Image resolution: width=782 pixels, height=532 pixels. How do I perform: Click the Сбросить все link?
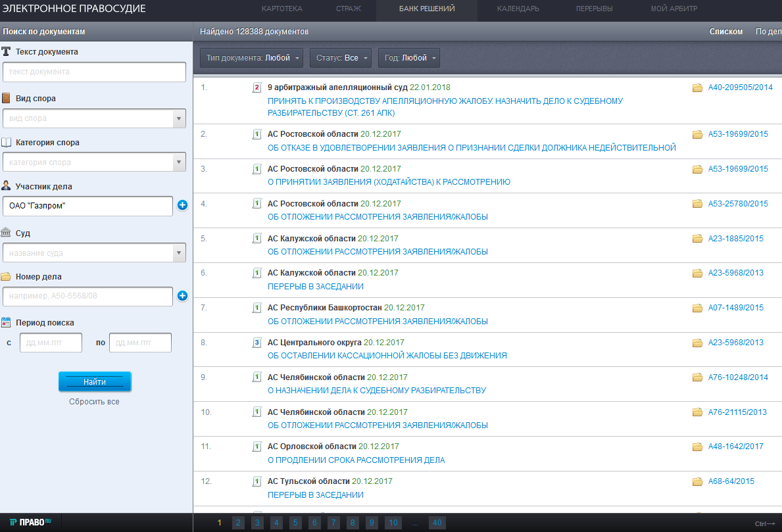click(94, 402)
